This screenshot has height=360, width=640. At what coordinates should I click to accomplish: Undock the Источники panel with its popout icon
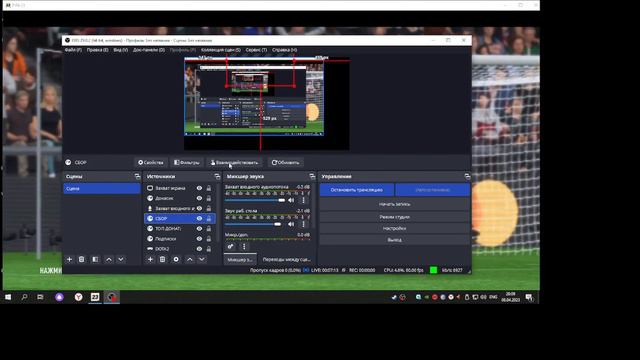pos(217,176)
